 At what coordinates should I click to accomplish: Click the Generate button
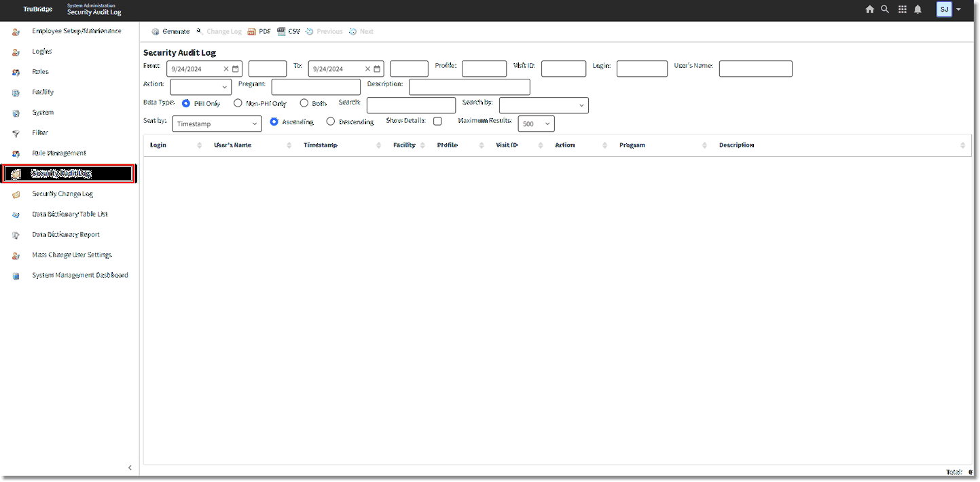170,31
